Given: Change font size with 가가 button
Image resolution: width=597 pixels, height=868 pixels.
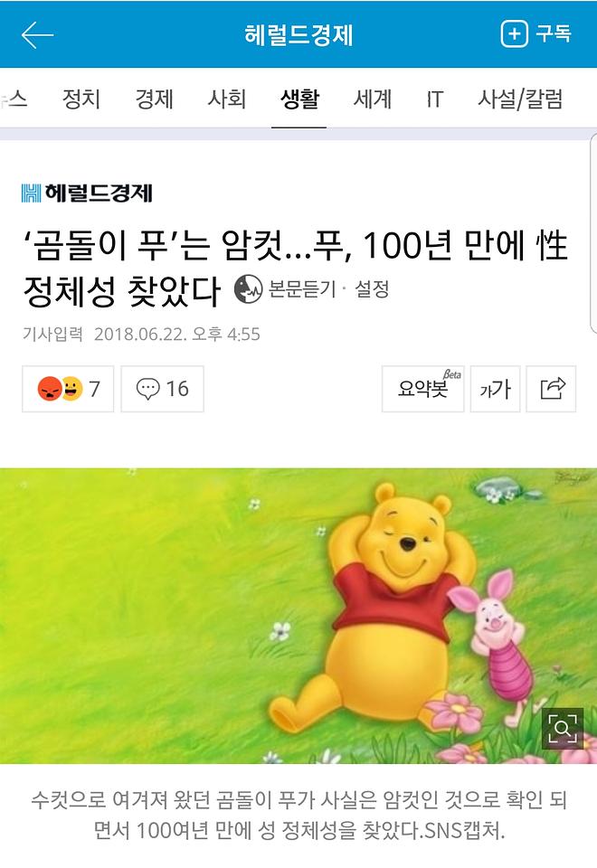Looking at the screenshot, I should coord(495,389).
